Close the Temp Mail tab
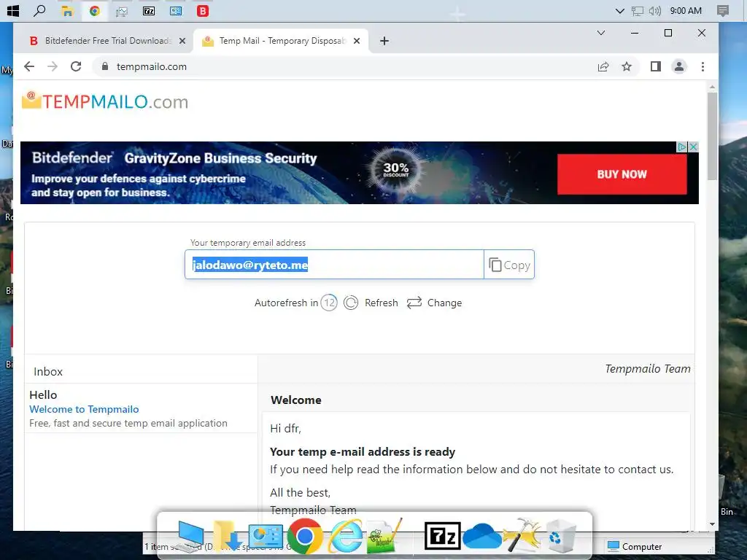 pos(356,41)
